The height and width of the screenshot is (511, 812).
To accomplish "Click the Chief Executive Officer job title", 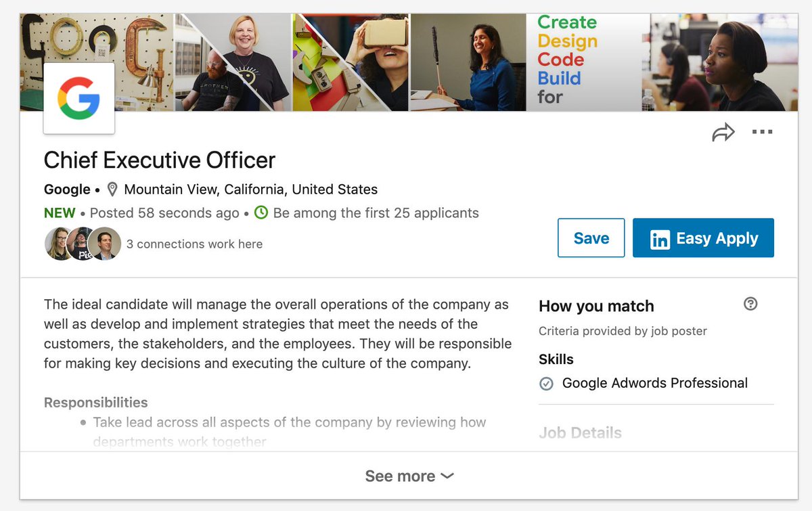I will (x=160, y=160).
